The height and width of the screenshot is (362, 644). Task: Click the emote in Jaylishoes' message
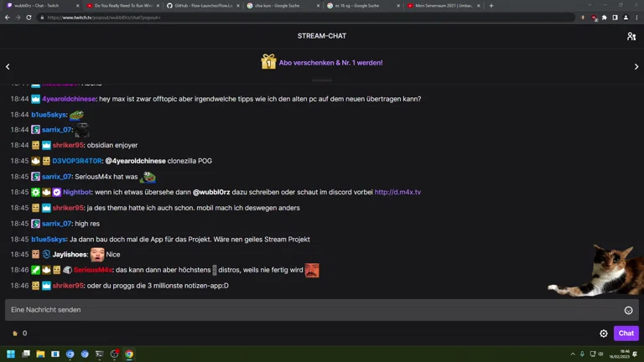(97, 254)
